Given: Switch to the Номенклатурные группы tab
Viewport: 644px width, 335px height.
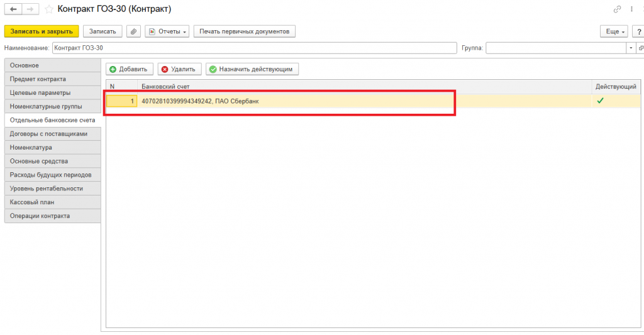Looking at the screenshot, I should click(53, 106).
